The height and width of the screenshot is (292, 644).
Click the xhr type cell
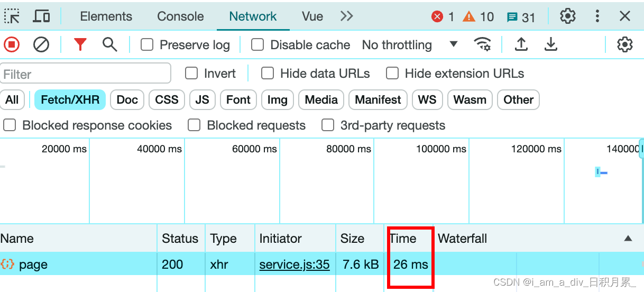(x=229, y=264)
